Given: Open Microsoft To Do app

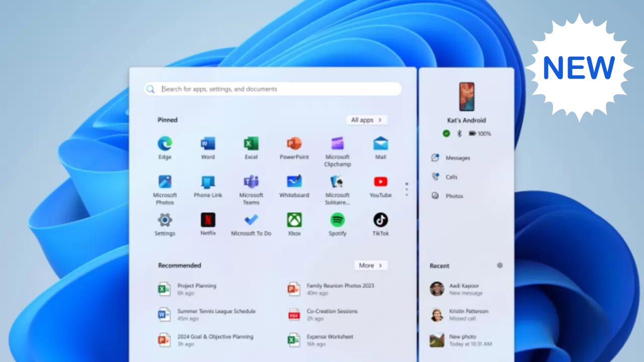Looking at the screenshot, I should pos(251,224).
